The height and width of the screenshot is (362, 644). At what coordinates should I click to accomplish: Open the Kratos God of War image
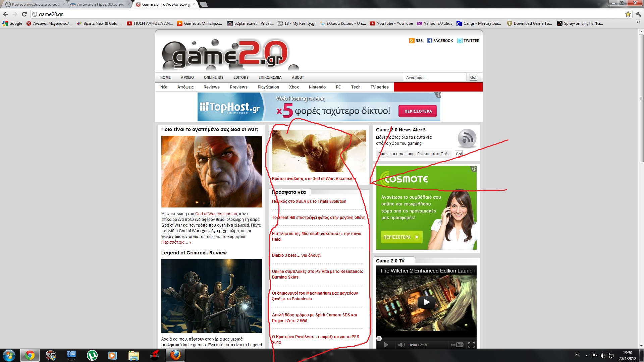pos(211,172)
